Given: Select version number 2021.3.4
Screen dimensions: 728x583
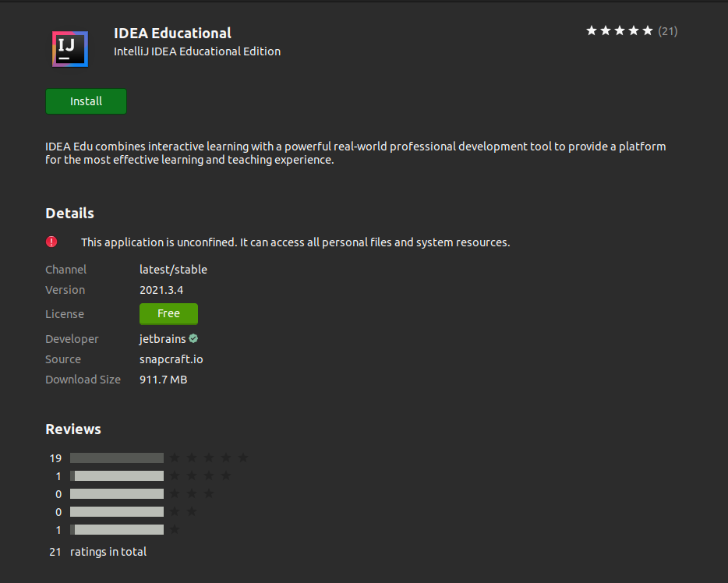Looking at the screenshot, I should pos(161,290).
